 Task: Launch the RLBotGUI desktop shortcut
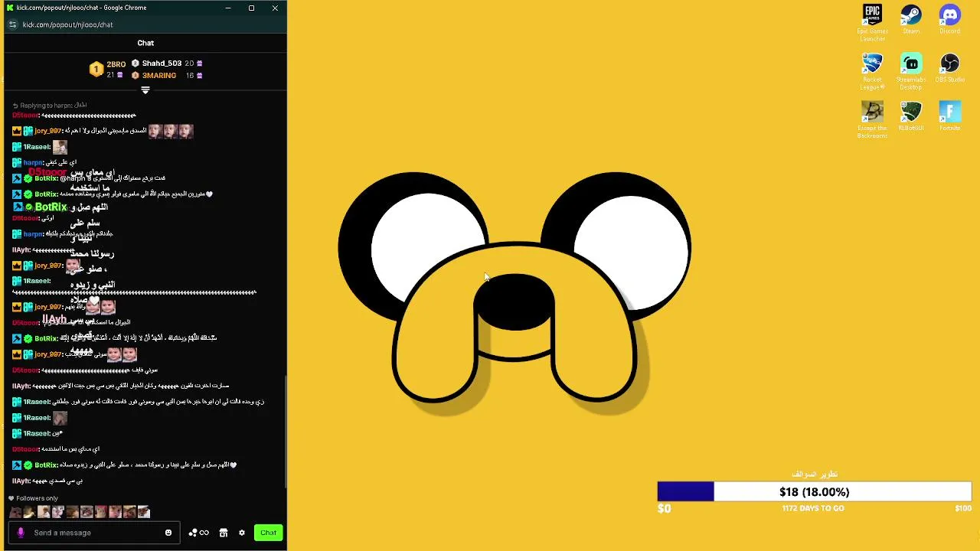tap(911, 116)
